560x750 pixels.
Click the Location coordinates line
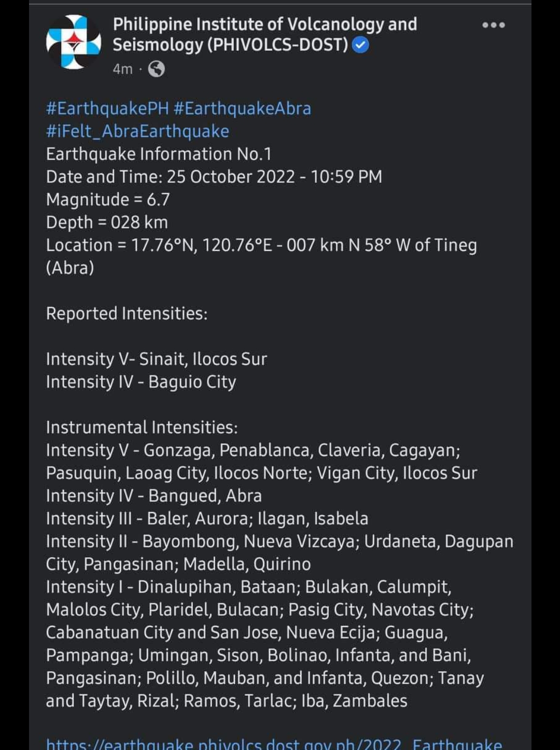(x=261, y=257)
